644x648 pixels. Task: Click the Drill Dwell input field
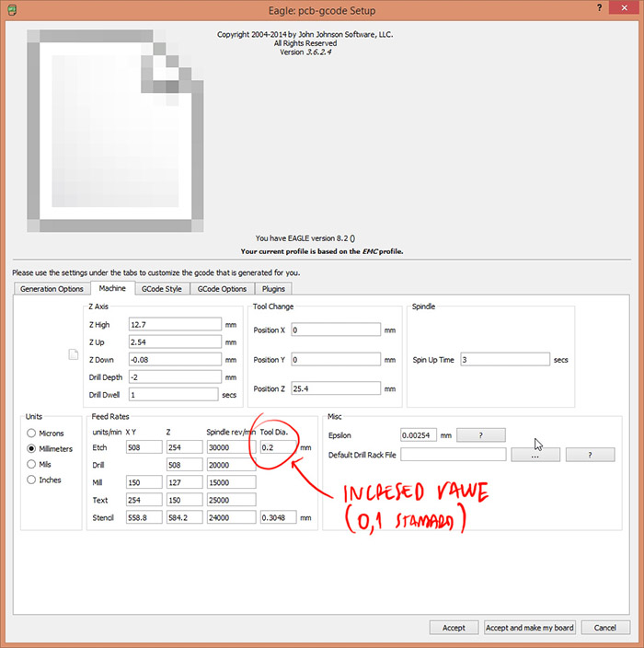(174, 395)
